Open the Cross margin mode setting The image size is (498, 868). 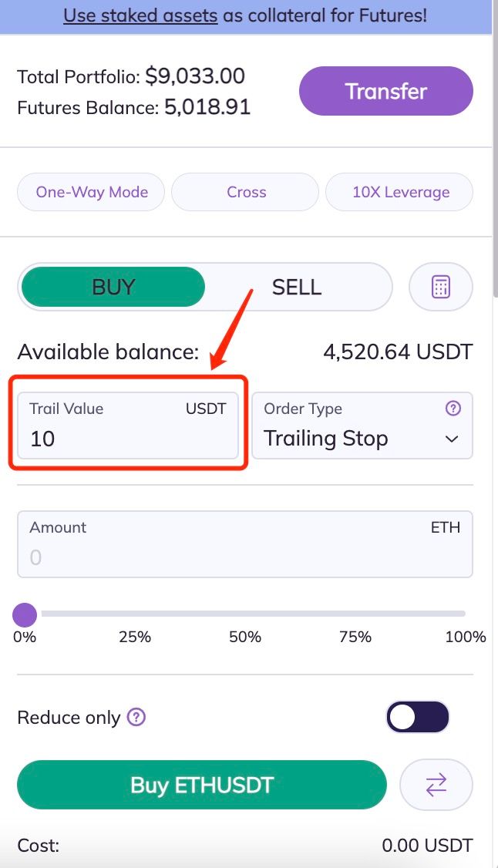tap(245, 192)
